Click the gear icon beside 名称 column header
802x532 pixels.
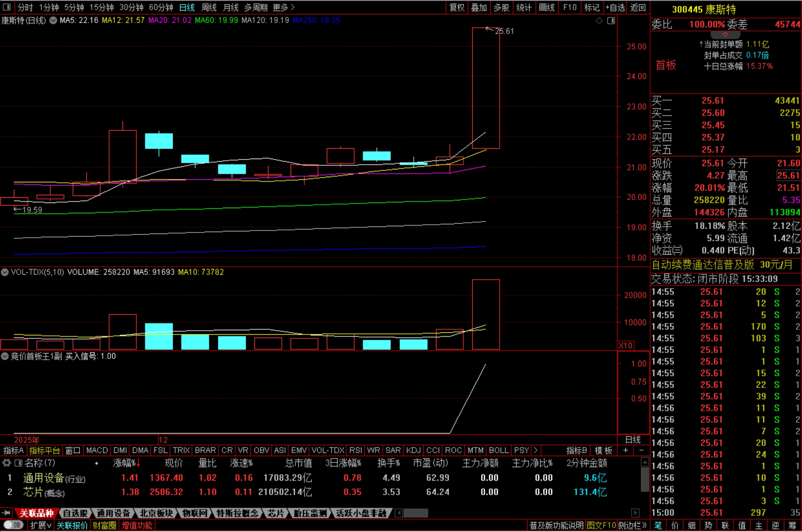point(7,463)
